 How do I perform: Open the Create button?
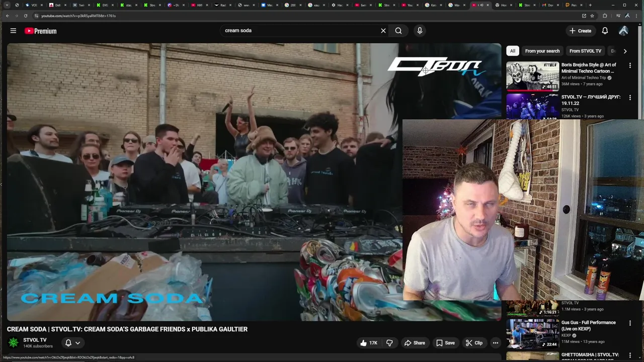pyautogui.click(x=580, y=31)
